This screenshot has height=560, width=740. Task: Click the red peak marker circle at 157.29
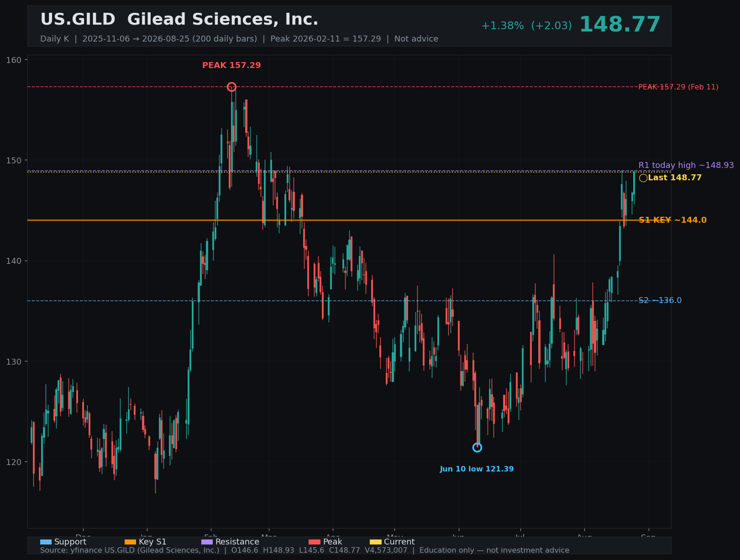(x=231, y=87)
